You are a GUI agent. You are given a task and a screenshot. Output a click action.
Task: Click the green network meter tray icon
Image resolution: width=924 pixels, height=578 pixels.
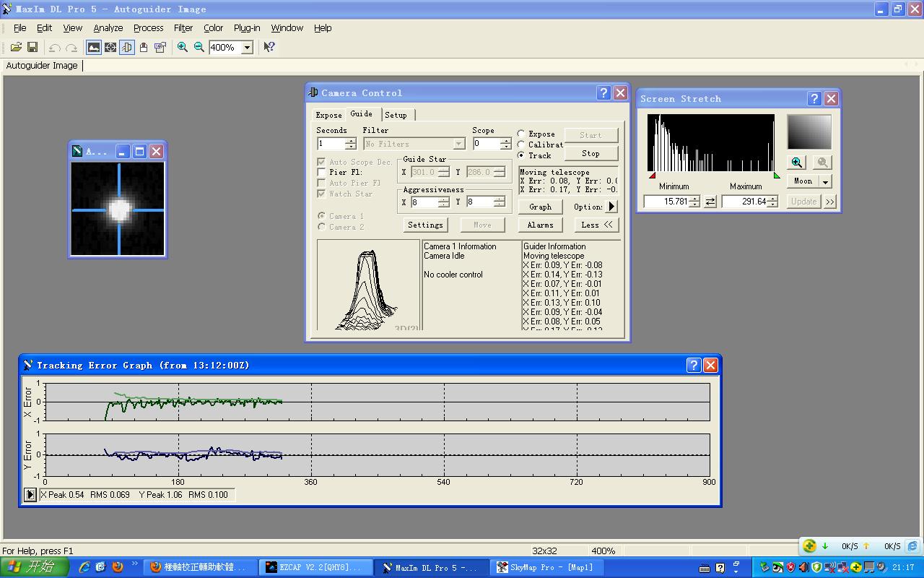[x=810, y=546]
